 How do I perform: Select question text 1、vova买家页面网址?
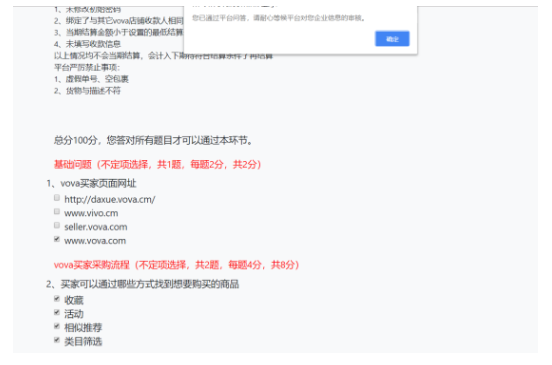91,183
